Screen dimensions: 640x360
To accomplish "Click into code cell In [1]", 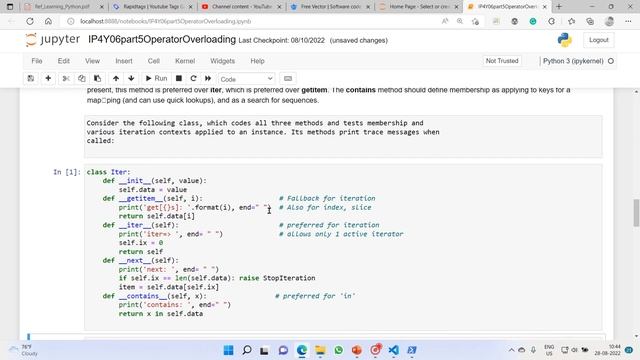I will pos(343,247).
